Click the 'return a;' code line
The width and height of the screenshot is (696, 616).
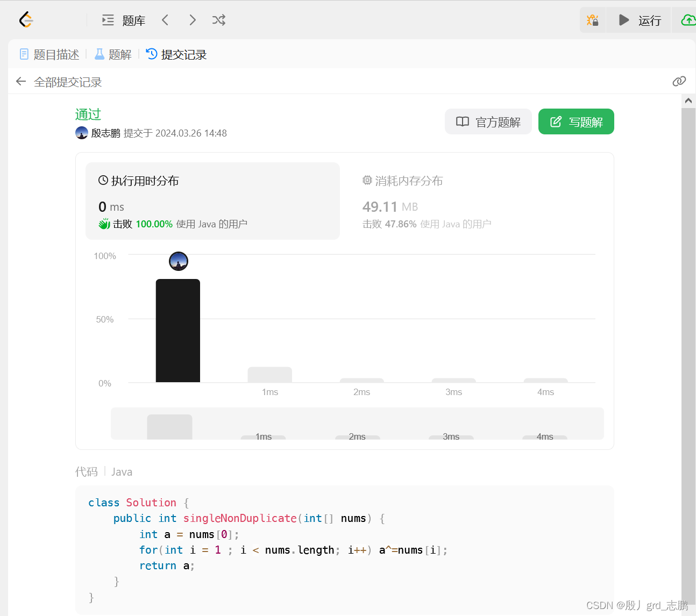(167, 565)
